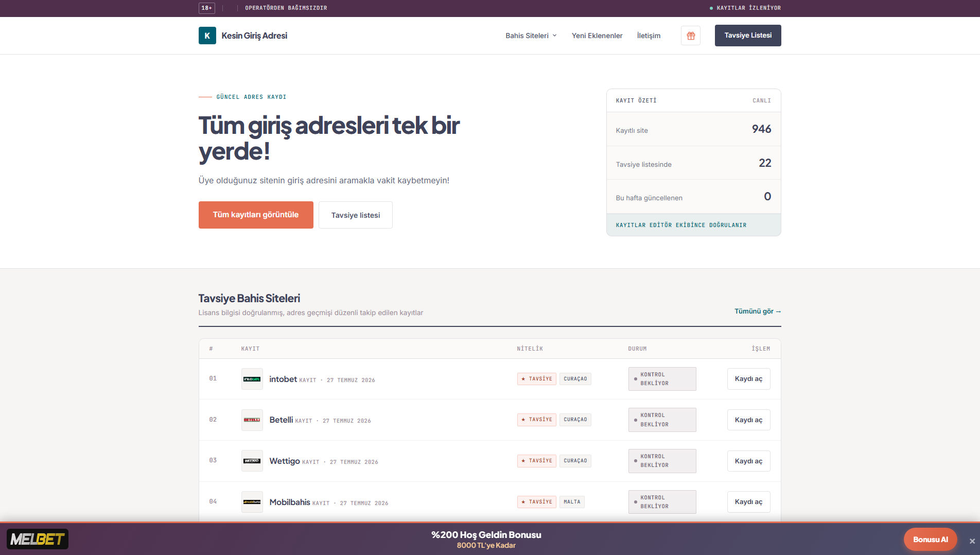Click the Kayıtlı site count 946
Viewport: 980px width, 555px height.
point(761,129)
